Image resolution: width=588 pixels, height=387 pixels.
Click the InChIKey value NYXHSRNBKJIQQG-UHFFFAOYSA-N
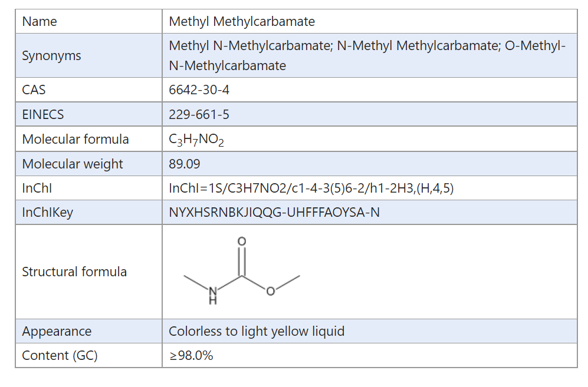(274, 212)
